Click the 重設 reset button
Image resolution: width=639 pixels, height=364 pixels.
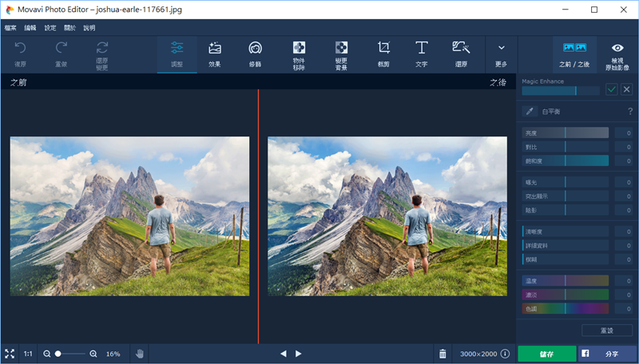[607, 330]
